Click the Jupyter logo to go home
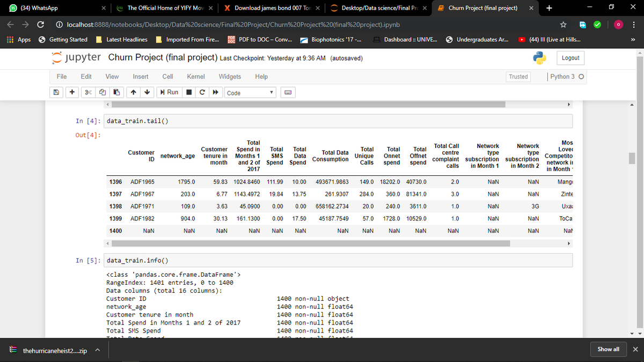This screenshot has width=644, height=362. pos(75,58)
